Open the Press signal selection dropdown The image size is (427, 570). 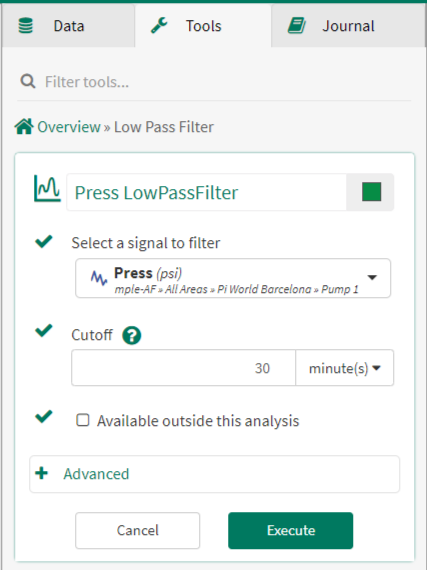coord(233,278)
